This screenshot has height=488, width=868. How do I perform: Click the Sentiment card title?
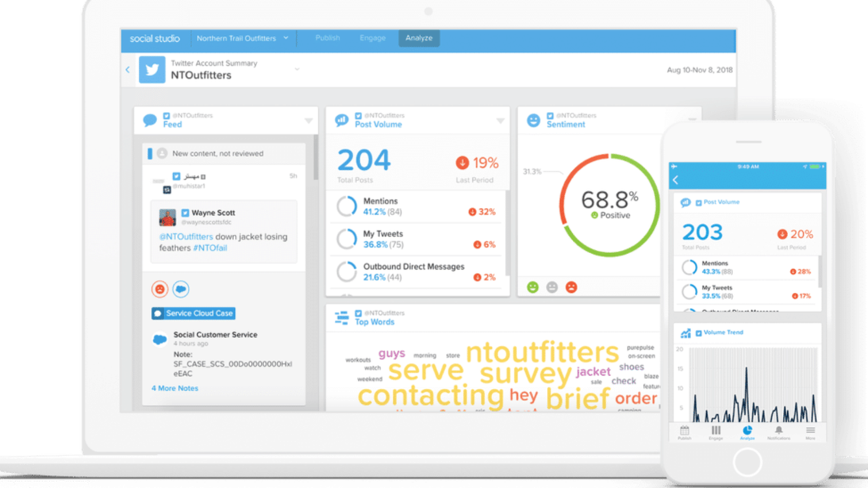566,124
